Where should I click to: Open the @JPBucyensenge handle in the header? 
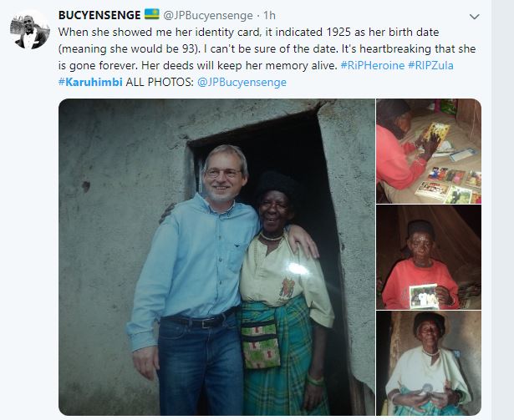point(208,15)
